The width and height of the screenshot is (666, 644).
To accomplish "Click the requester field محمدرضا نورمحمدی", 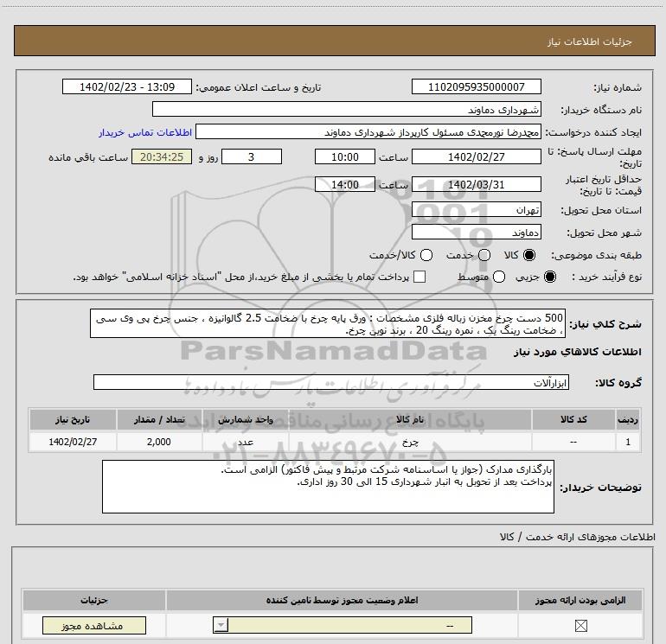I will tap(368, 132).
